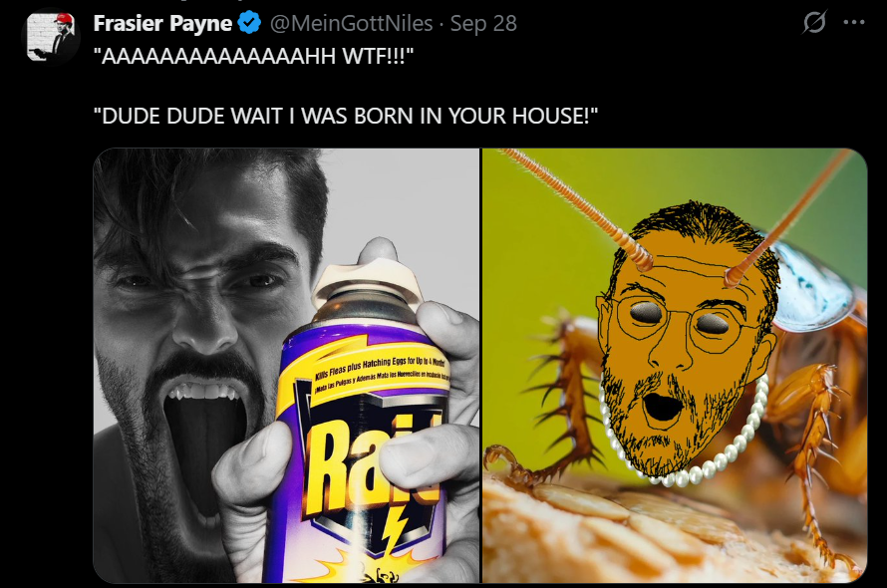Screen dimensions: 887x588
Task: Open the @MeinGottNiles handle link
Action: (351, 23)
